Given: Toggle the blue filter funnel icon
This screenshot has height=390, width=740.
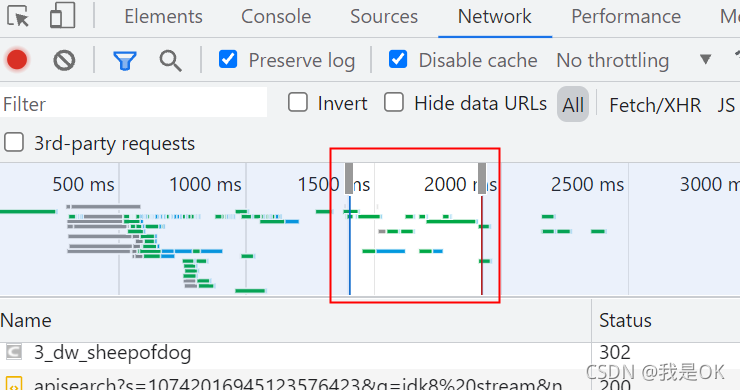Looking at the screenshot, I should click(x=125, y=60).
